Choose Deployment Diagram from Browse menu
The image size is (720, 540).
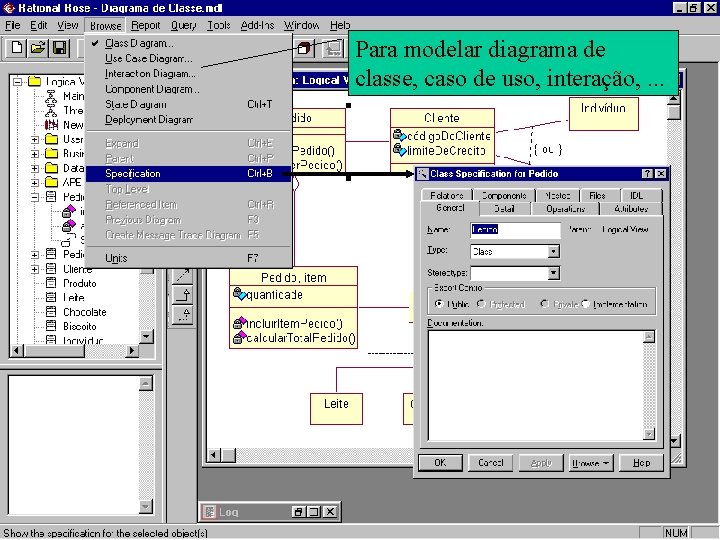click(x=188, y=119)
